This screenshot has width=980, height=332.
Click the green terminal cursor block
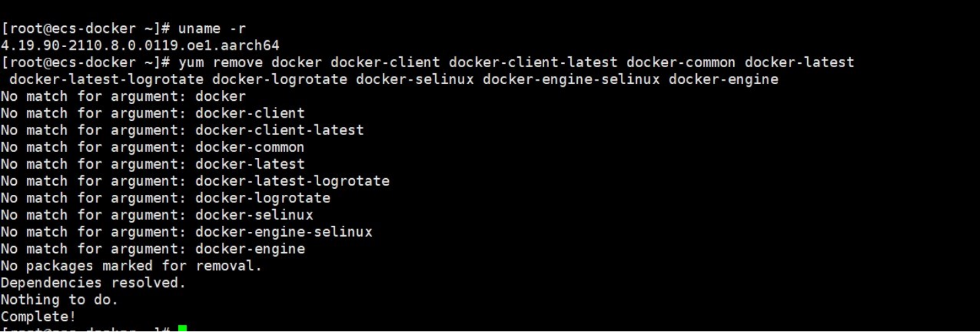coord(182,329)
